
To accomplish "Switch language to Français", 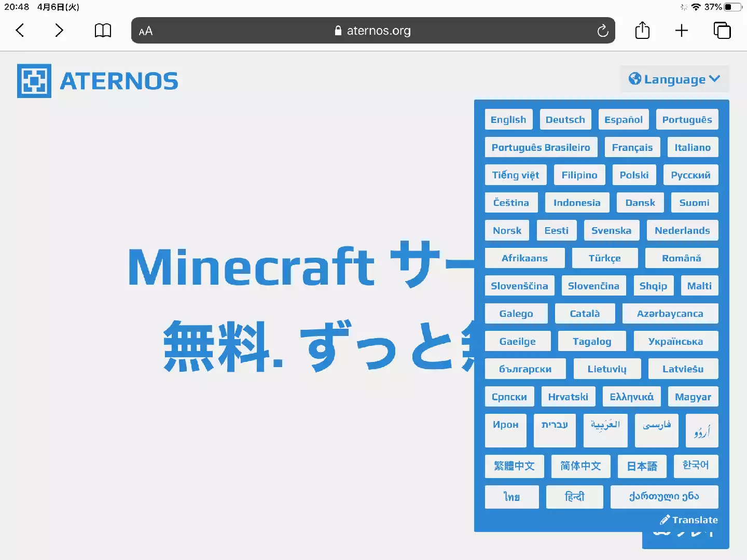I will point(632,147).
